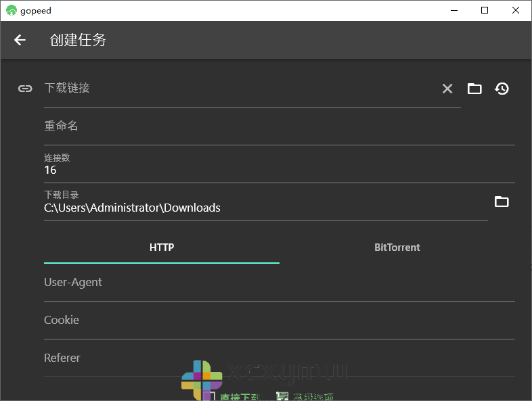Click into the Cookie field
532x401 pixels.
(x=280, y=321)
